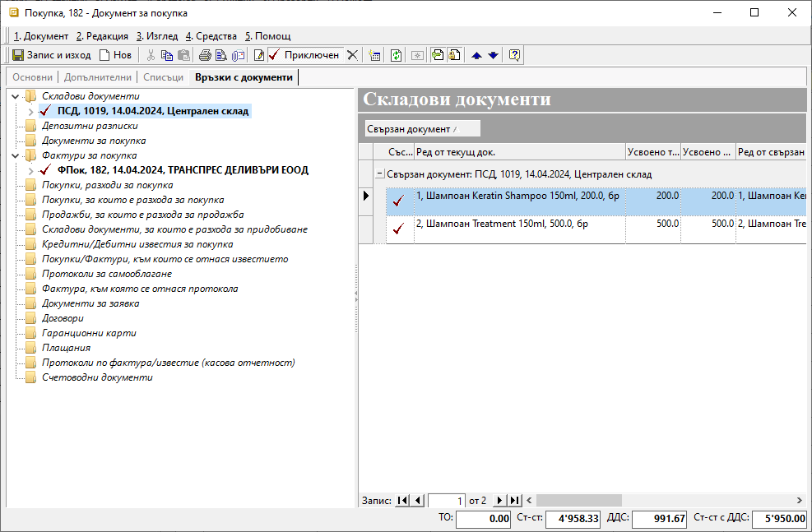
Task: Open the Средства menu
Action: pyautogui.click(x=211, y=36)
